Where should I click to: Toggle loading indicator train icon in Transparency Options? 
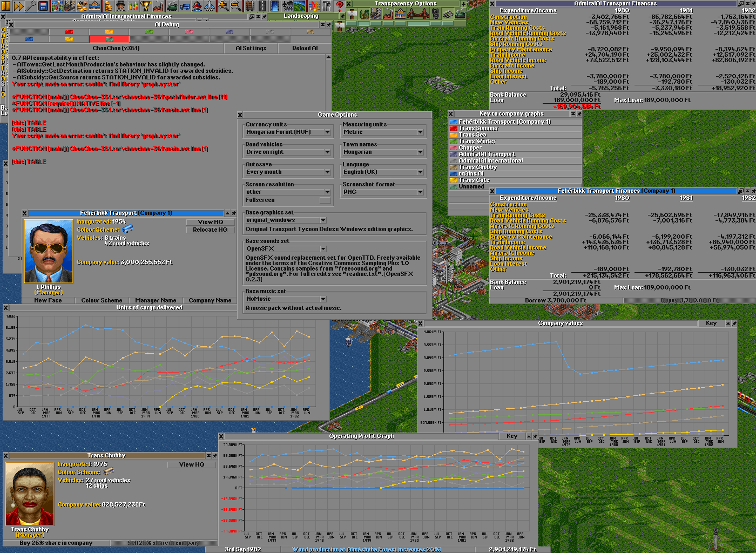(x=460, y=14)
